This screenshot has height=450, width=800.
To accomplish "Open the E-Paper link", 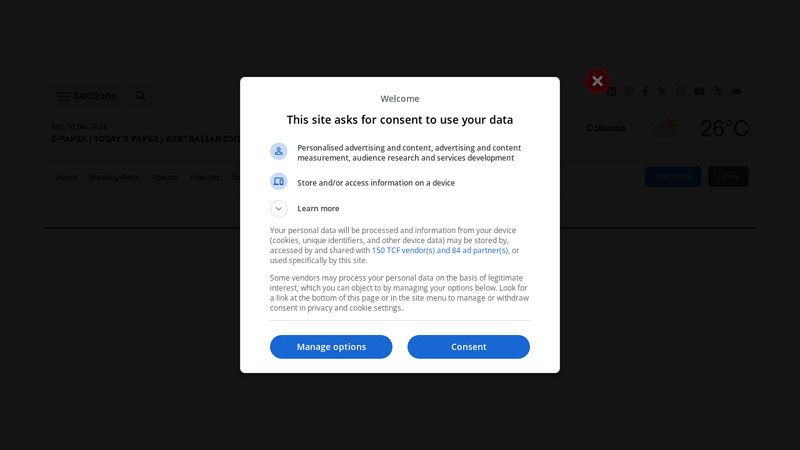I will pos(68,139).
